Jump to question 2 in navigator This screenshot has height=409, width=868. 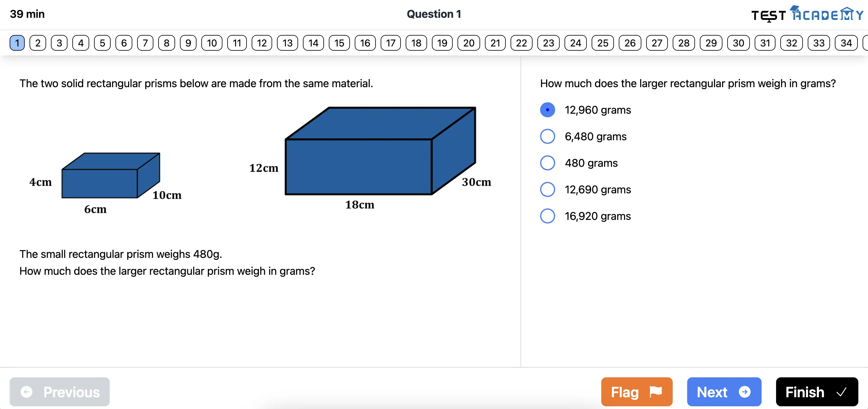38,43
